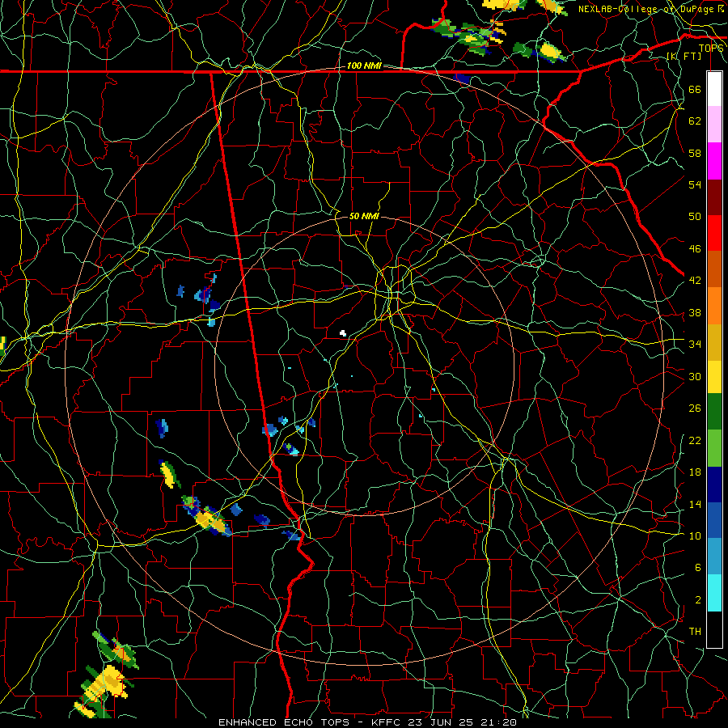Click the '46' legend value
The image size is (728, 728).
(x=695, y=249)
